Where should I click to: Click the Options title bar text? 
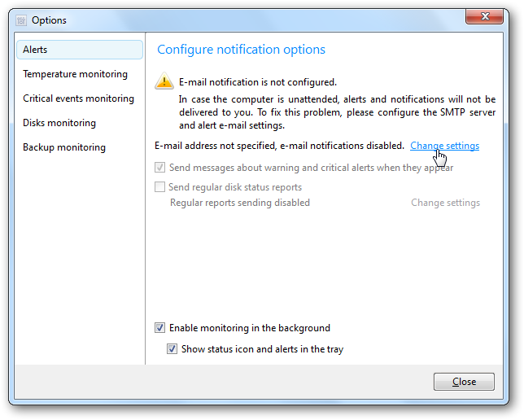click(49, 20)
